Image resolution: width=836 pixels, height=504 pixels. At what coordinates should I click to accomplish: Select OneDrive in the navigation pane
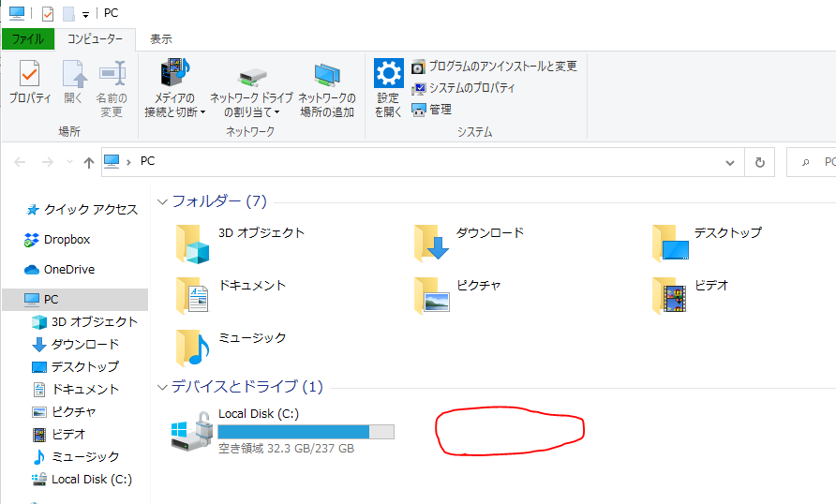(60, 270)
